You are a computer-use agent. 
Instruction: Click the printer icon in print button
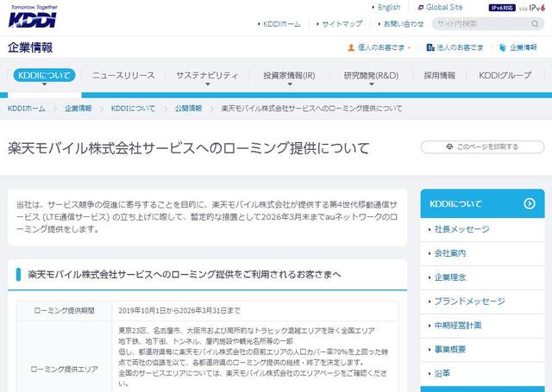coord(449,146)
